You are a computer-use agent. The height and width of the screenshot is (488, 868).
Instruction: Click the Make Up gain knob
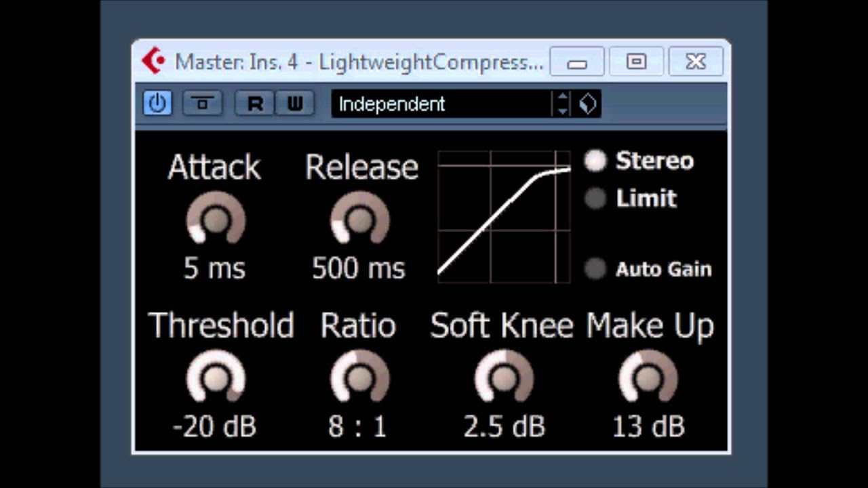648,377
